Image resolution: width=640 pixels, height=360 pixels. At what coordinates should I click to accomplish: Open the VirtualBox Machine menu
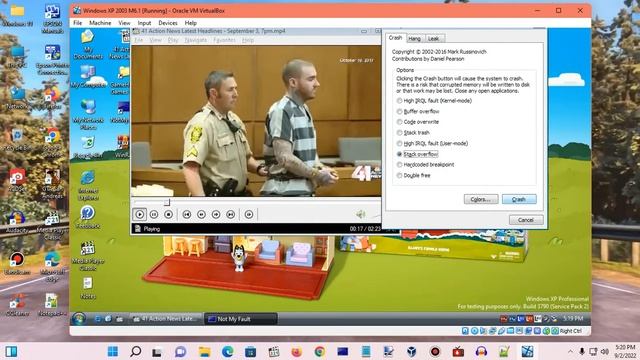(100, 23)
